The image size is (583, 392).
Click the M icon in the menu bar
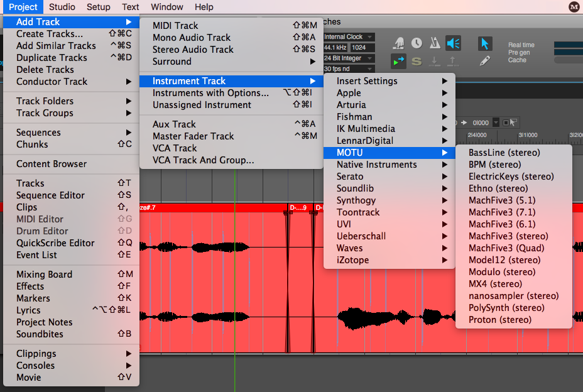tap(574, 7)
